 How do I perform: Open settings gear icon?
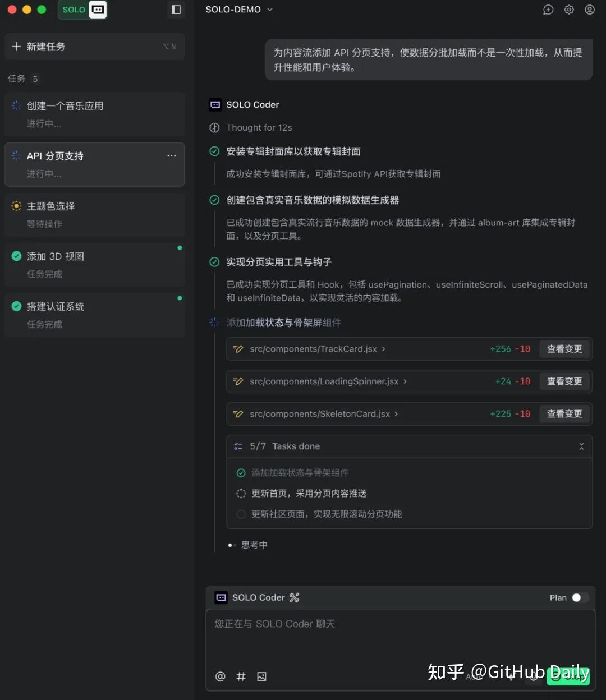569,10
